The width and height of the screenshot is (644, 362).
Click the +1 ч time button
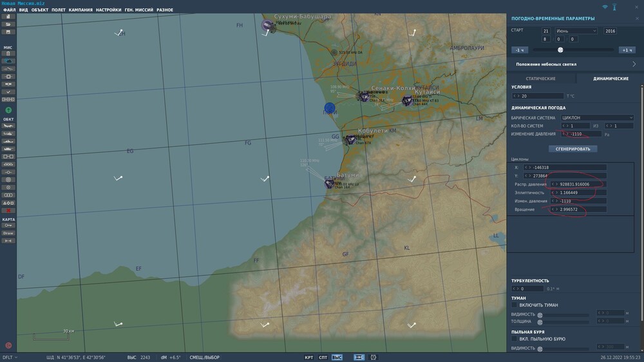pos(627,50)
